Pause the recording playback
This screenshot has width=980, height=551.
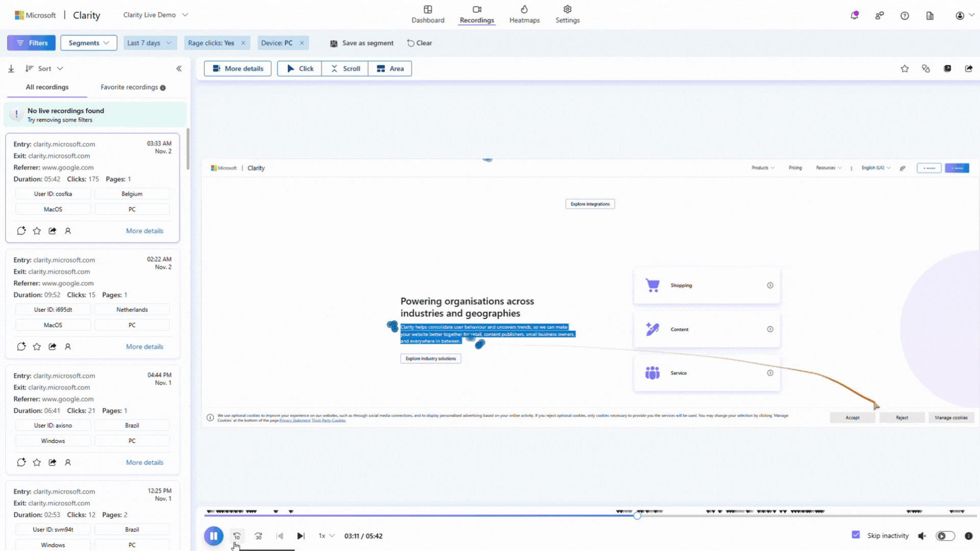pos(214,536)
